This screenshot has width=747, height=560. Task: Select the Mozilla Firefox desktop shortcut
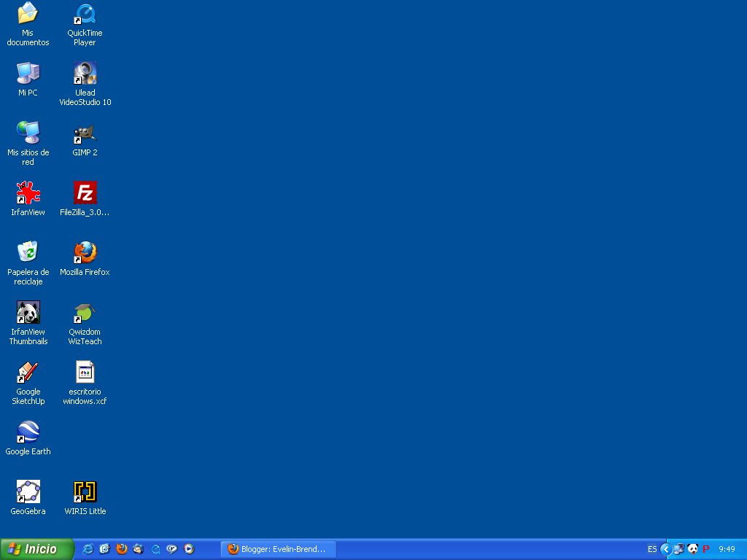[85, 252]
